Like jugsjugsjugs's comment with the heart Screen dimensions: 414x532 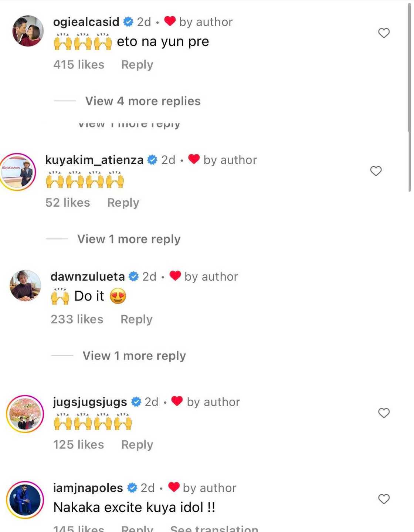pos(384,413)
